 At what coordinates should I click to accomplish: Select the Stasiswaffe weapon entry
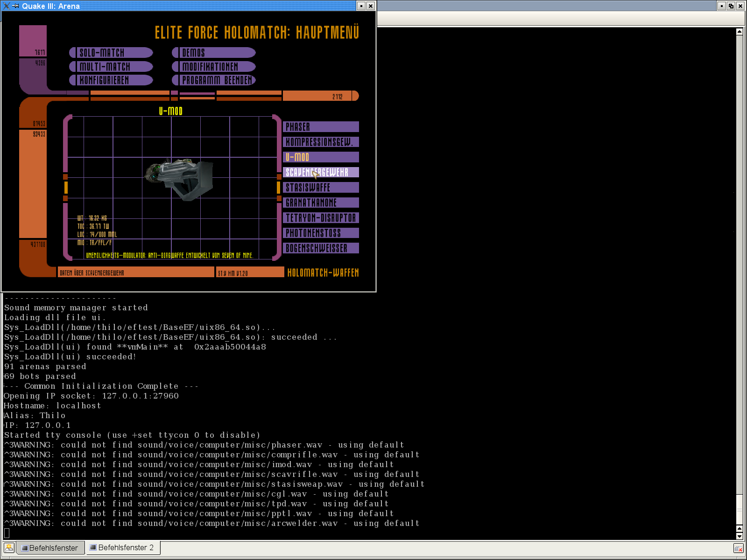coord(321,188)
